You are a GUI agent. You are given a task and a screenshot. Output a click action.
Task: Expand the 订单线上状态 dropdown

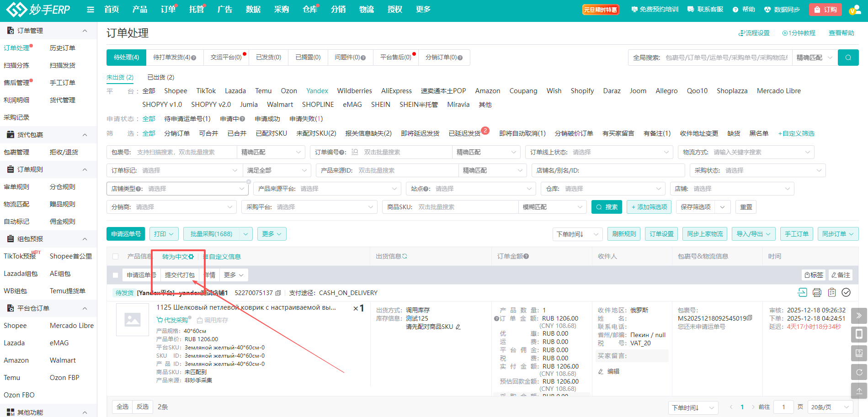(x=599, y=152)
